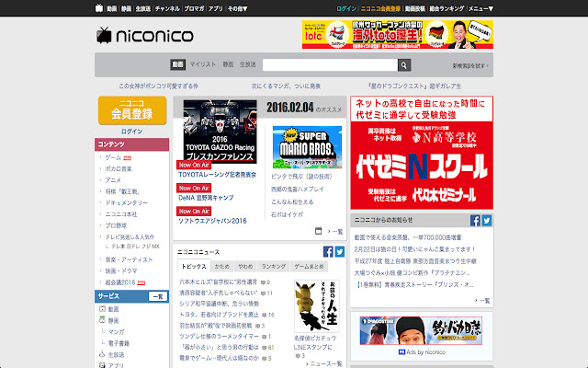Open the Super Mario Bros. thumbnail

[x=307, y=147]
